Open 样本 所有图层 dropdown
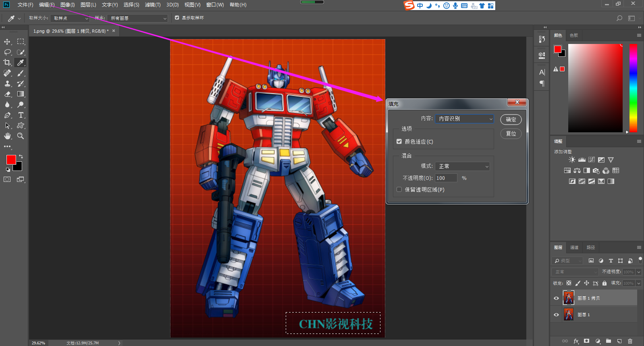This screenshot has width=644, height=346. pyautogui.click(x=138, y=18)
